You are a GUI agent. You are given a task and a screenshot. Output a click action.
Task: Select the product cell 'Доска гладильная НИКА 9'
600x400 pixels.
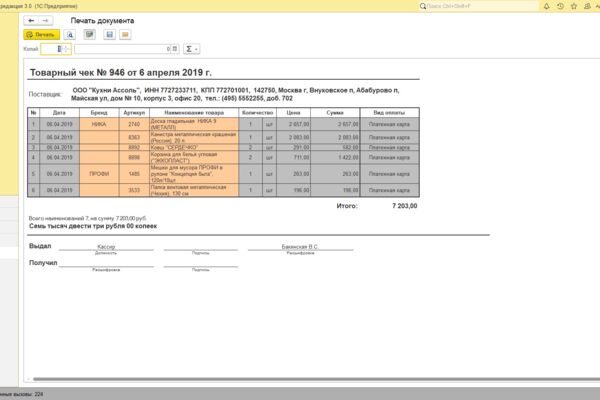194,124
